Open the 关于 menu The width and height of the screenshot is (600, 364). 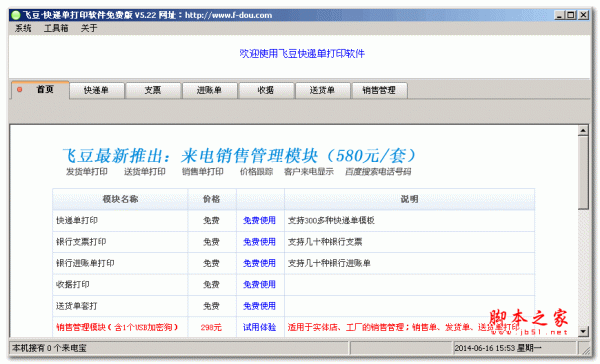pyautogui.click(x=89, y=28)
